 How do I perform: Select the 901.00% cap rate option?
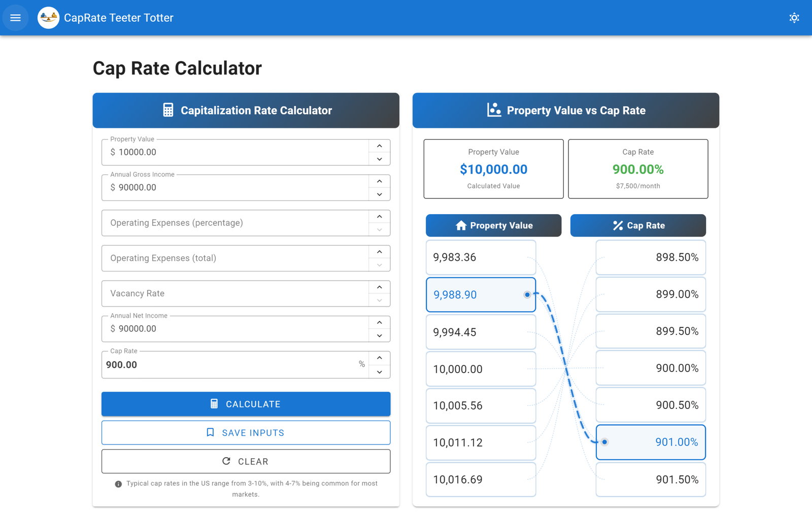(651, 442)
